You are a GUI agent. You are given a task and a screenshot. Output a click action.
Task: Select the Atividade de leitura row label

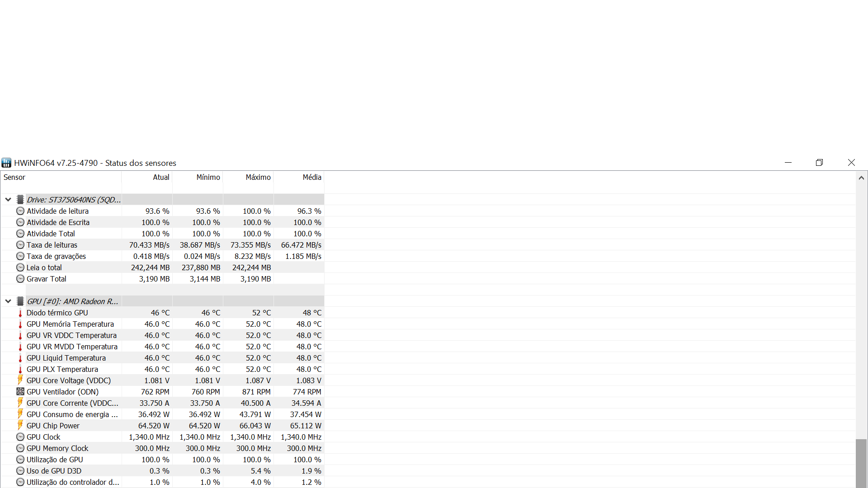pos(57,211)
